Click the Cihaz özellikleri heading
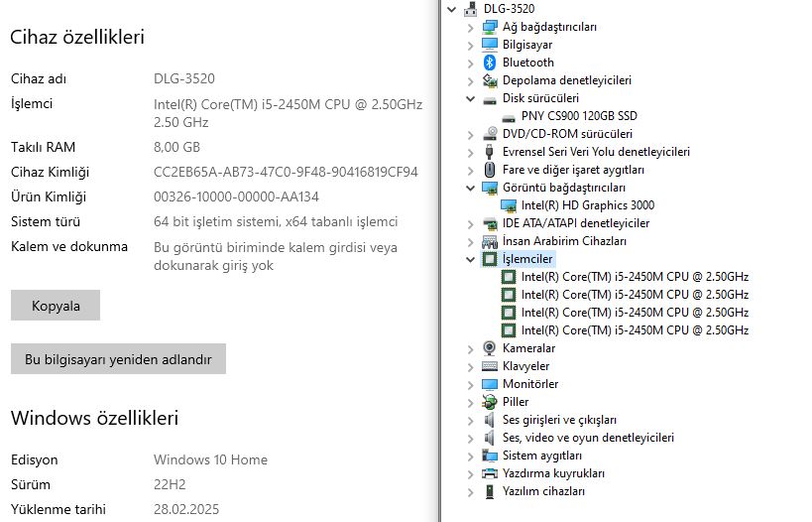This screenshot has width=812, height=522. [77, 37]
